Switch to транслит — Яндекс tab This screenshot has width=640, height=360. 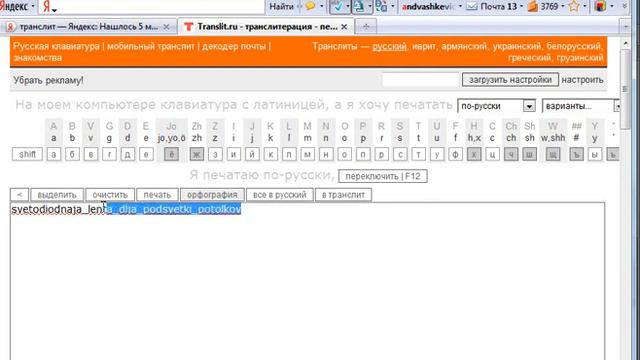click(88, 27)
